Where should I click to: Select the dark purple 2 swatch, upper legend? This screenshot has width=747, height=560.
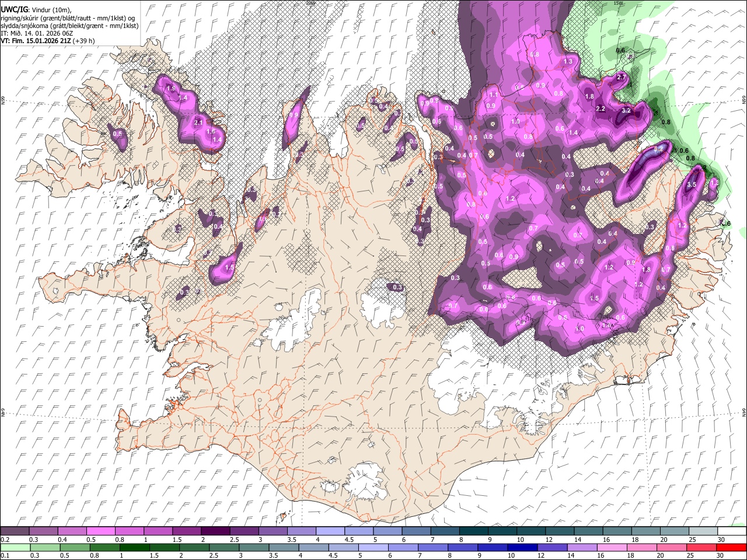pyautogui.click(x=215, y=531)
